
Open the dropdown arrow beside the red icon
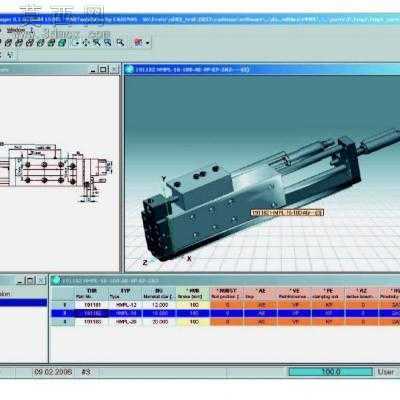(147, 43)
